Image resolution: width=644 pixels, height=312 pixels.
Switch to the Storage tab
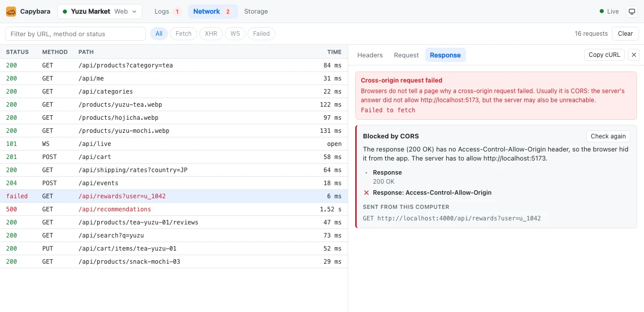pos(256,12)
